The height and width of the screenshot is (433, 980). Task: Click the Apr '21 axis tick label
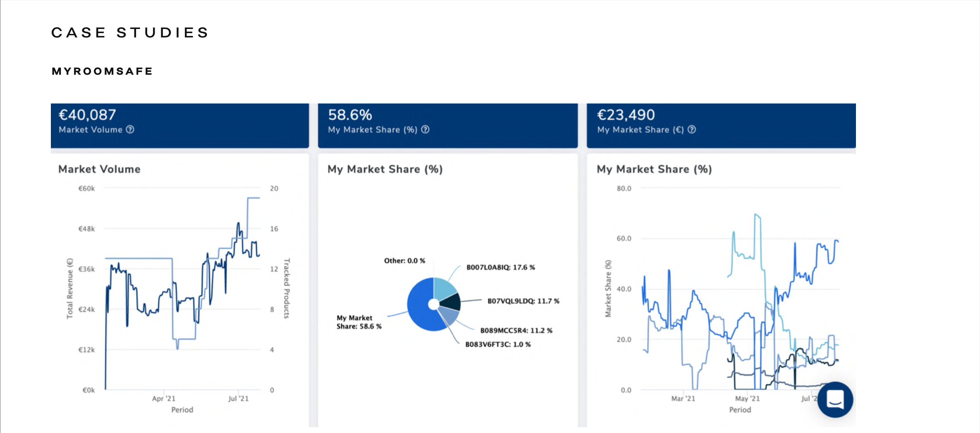[x=164, y=399]
